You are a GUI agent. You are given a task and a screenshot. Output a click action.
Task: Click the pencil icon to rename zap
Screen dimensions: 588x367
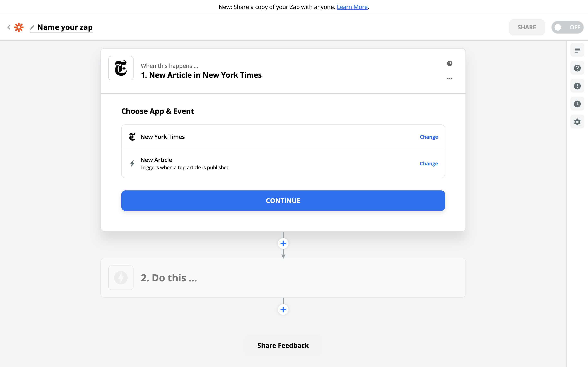coord(32,27)
